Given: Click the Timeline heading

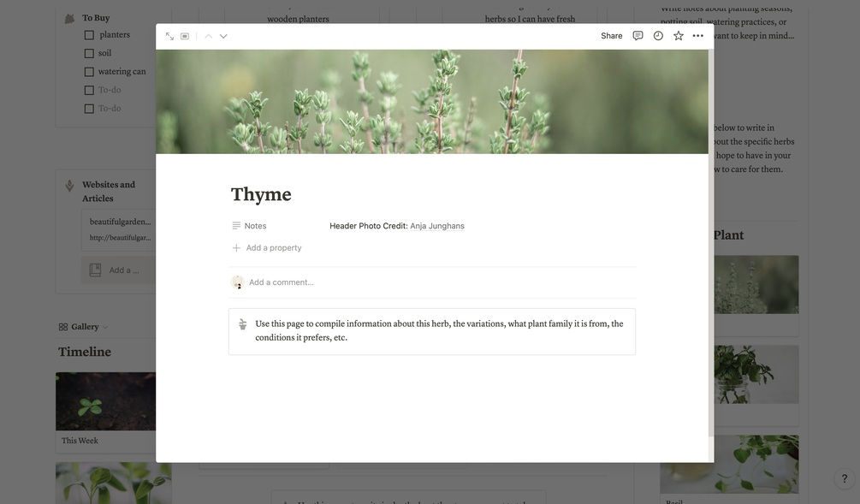Looking at the screenshot, I should [x=85, y=352].
